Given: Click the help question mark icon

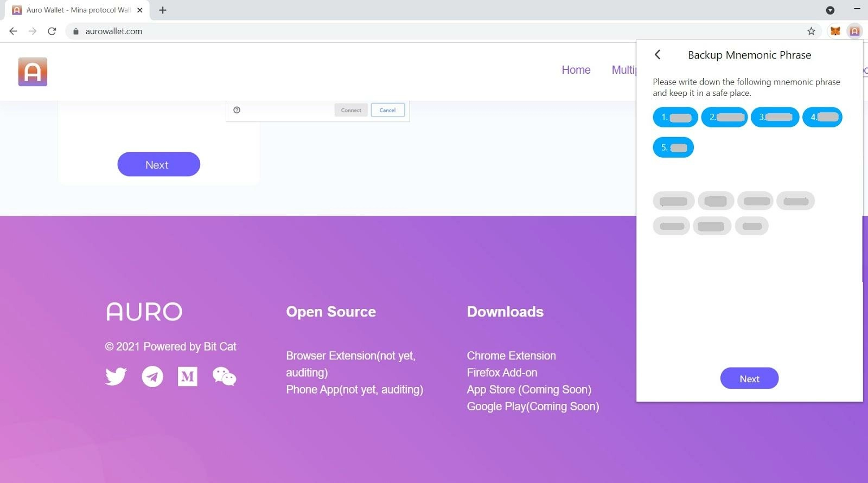Looking at the screenshot, I should point(237,110).
